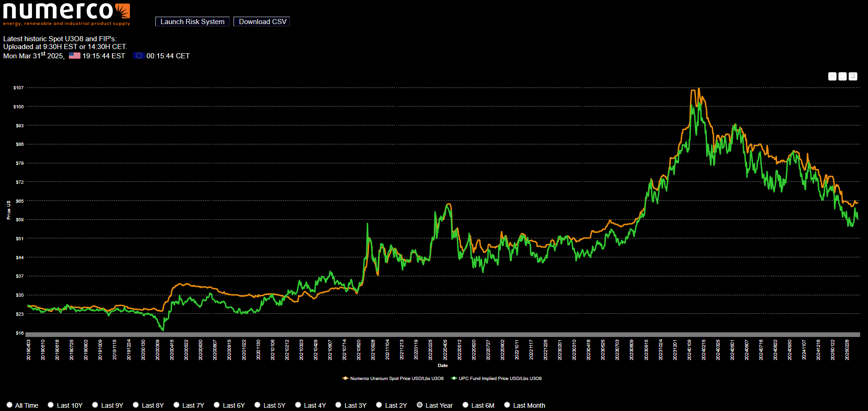868x411 pixels.
Task: Click the US flag icon beside EST time
Action: coord(74,56)
